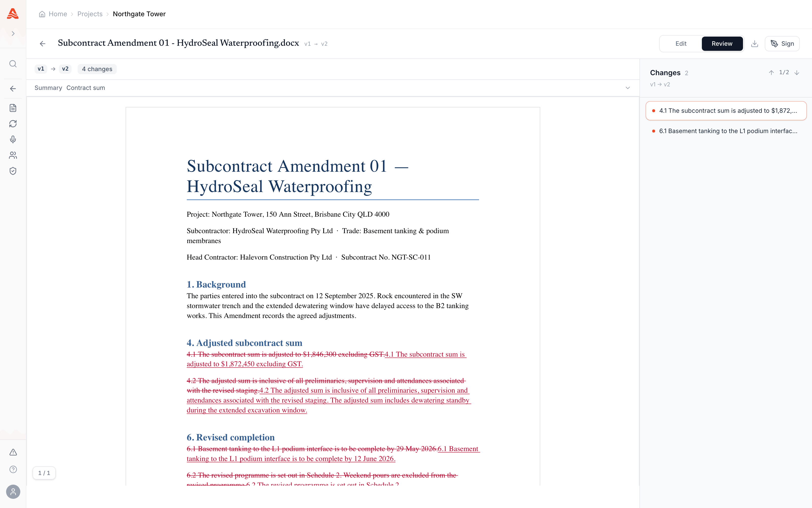This screenshot has width=812, height=508.
Task: Open the people icon in sidebar
Action: point(13,155)
